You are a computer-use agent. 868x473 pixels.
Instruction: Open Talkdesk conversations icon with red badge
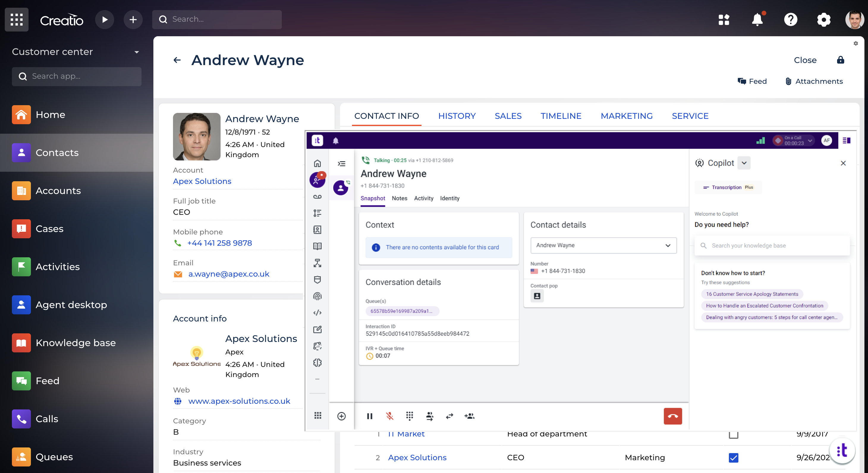317,180
